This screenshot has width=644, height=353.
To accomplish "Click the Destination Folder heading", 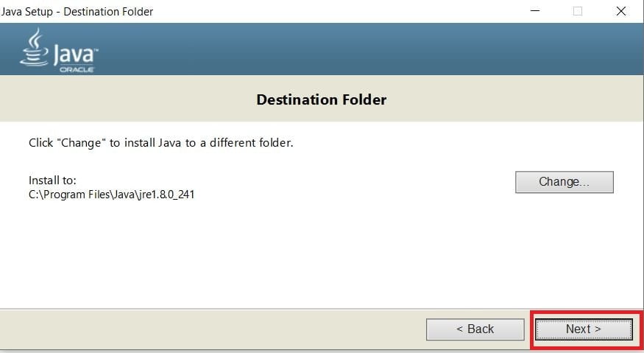I will (x=321, y=99).
